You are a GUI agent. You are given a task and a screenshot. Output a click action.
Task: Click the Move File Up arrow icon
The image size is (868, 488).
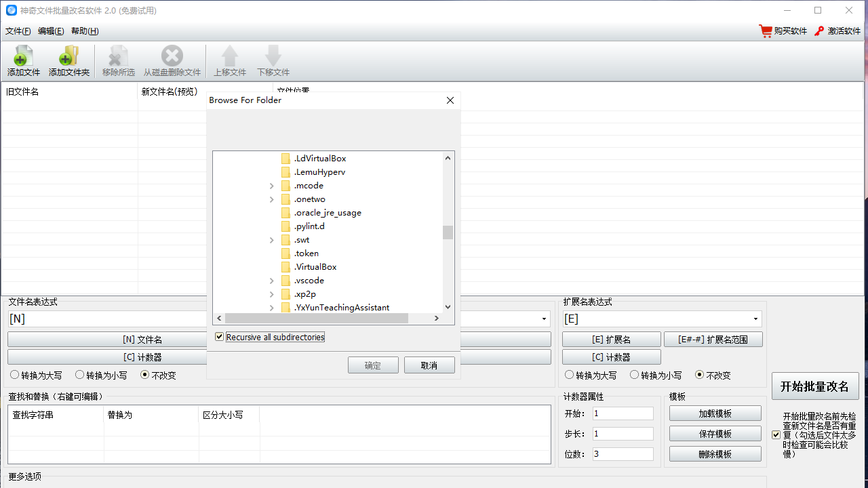(230, 57)
